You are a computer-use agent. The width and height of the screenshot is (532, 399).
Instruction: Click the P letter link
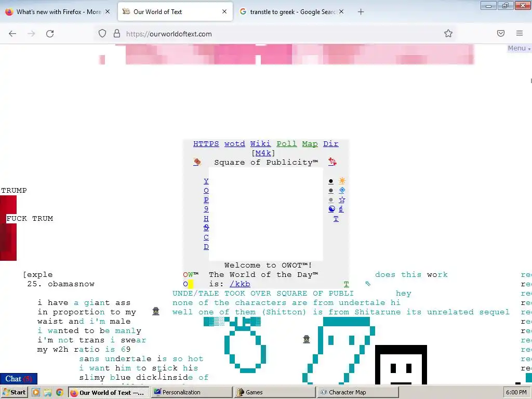coord(206,200)
